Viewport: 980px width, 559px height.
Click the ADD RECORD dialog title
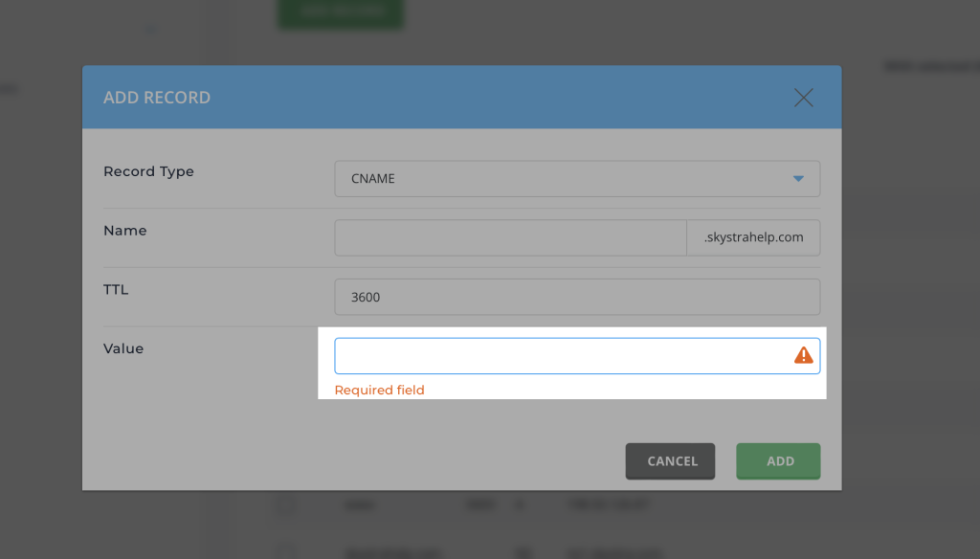click(x=157, y=98)
